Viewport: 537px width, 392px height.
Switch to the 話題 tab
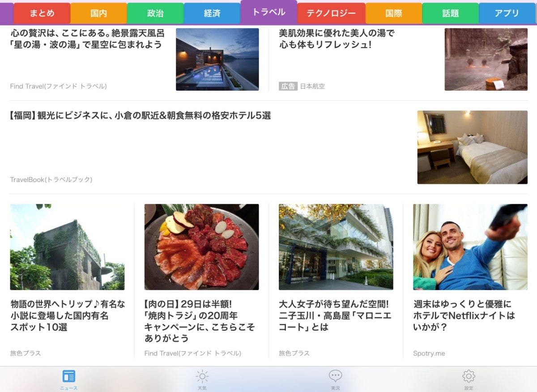450,13
